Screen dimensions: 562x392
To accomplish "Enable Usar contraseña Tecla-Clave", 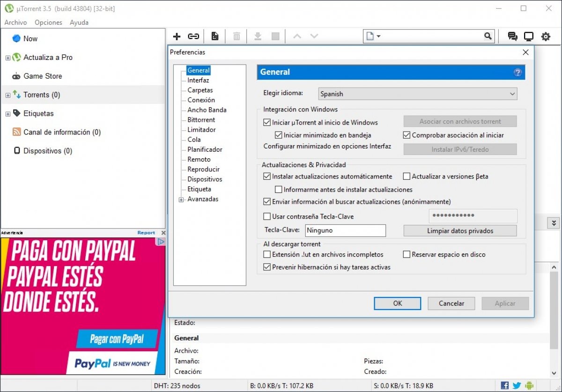I will click(267, 216).
